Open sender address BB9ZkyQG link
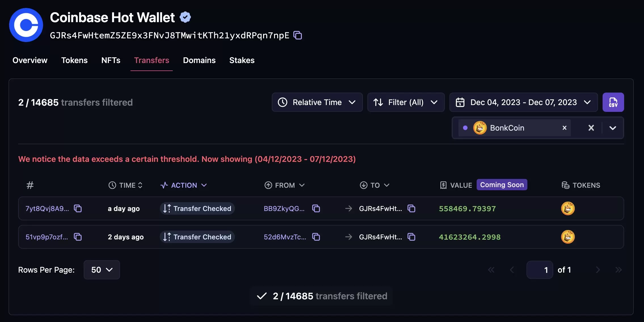The height and width of the screenshot is (322, 644). 284,208
